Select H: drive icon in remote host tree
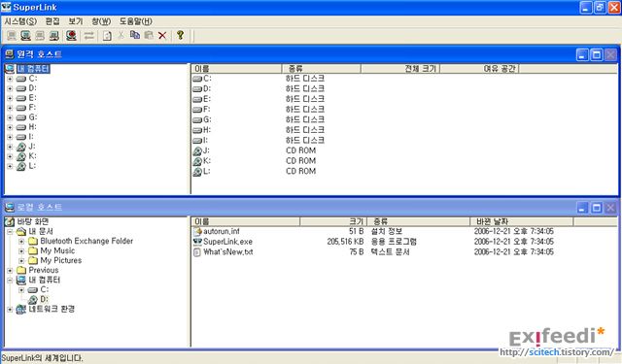Viewport: 622px width, 364px height. pyautogui.click(x=21, y=127)
